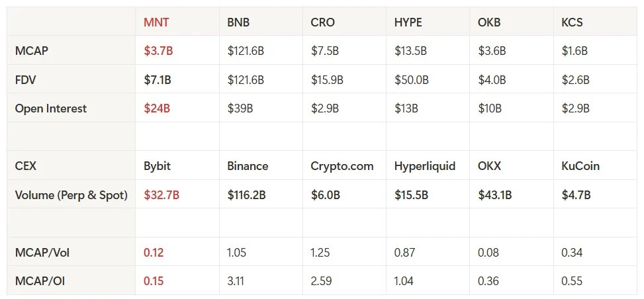Select the $50.0B FDV value for HYPE
The image size is (644, 299).
[x=411, y=80]
